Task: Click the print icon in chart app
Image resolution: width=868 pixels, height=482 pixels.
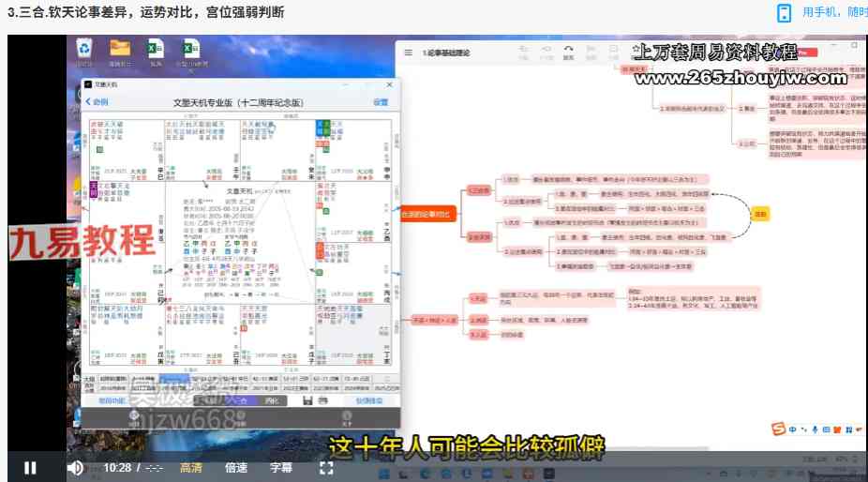Action: (323, 400)
